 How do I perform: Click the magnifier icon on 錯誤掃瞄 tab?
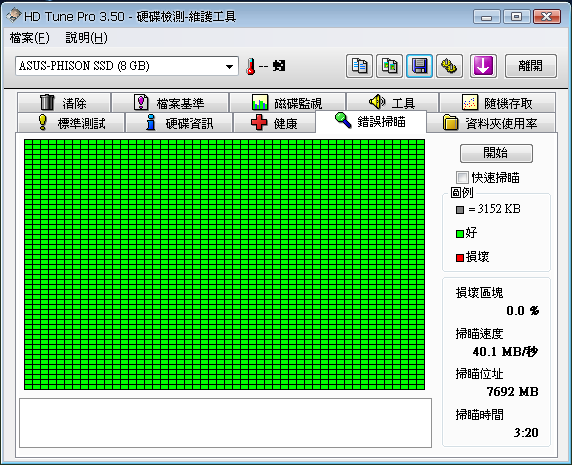click(x=343, y=120)
